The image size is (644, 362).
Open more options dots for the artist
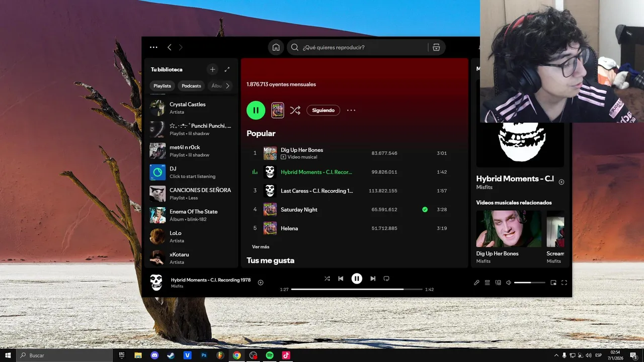coord(351,110)
